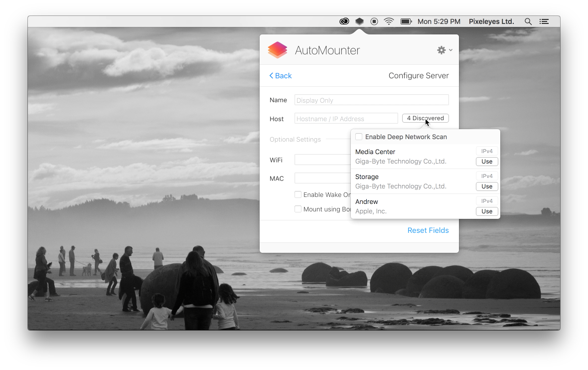Click the clock showing Mon 5:29 PM
This screenshot has width=588, height=370.
click(439, 21)
